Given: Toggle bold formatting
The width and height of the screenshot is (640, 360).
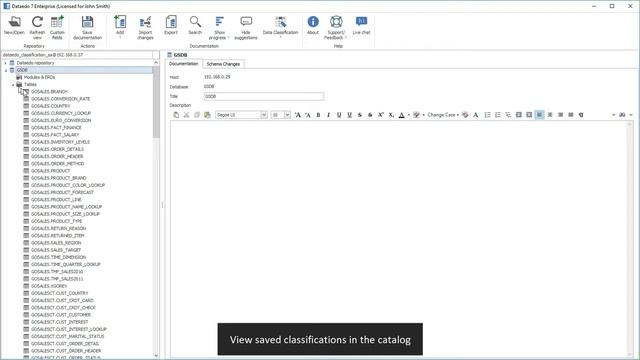Looking at the screenshot, I should point(318,115).
